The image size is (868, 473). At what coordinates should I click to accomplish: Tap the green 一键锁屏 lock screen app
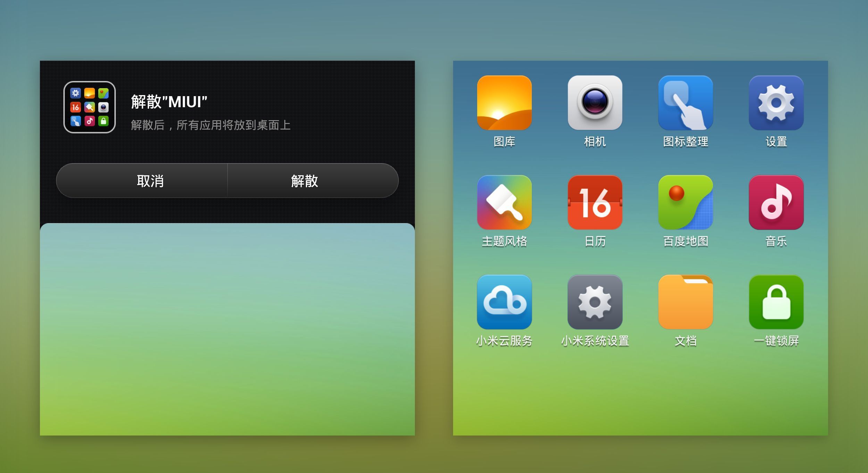click(x=776, y=302)
